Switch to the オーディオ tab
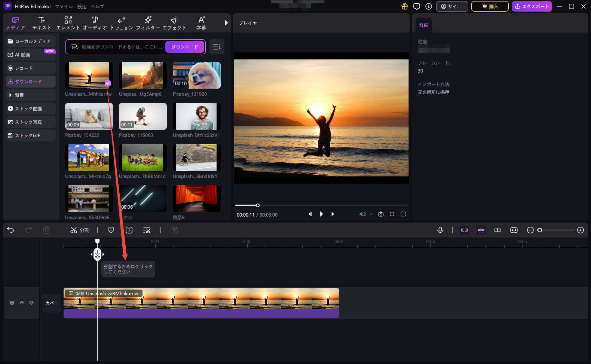This screenshot has height=364, width=591. (x=95, y=23)
